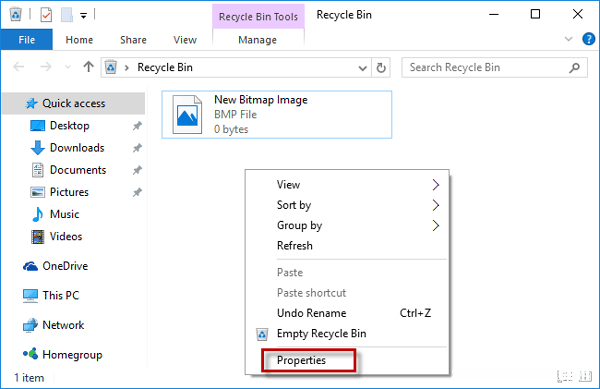
Task: Click the address bar path chevron
Action: pyautogui.click(x=127, y=68)
